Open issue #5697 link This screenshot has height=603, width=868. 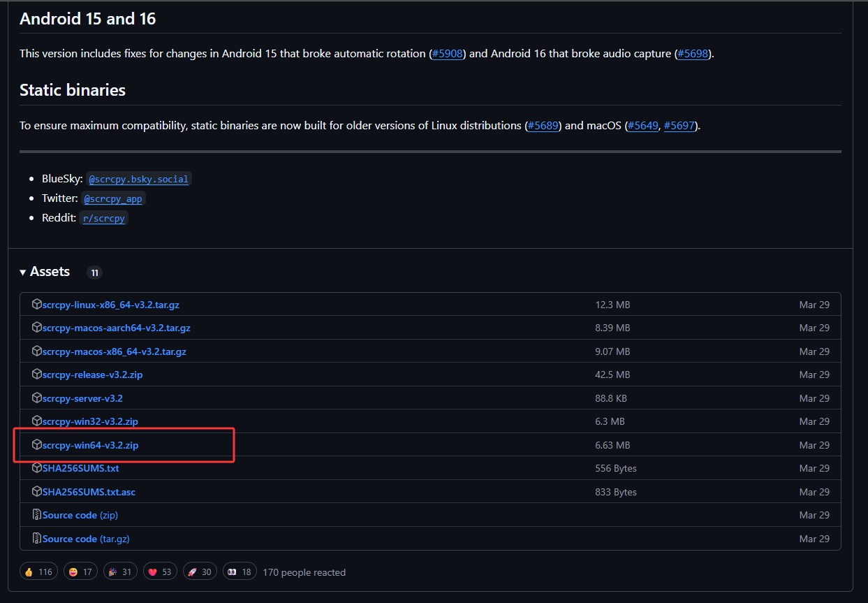(679, 126)
